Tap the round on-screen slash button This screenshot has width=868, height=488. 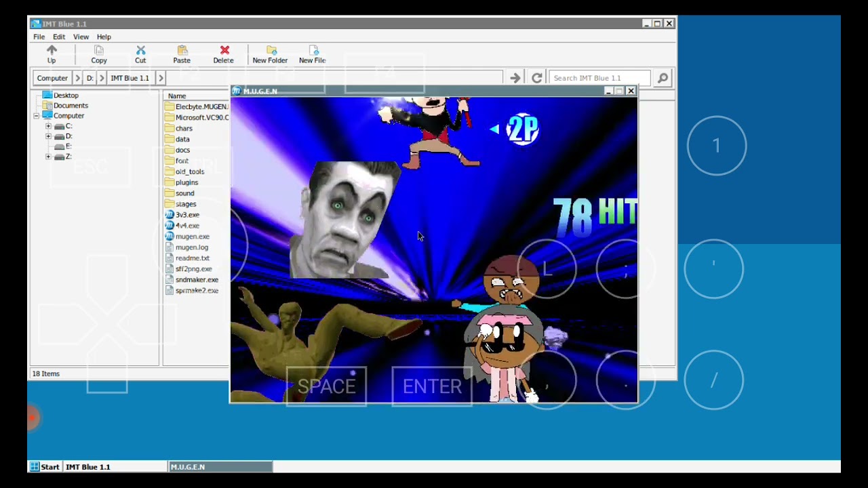714,380
